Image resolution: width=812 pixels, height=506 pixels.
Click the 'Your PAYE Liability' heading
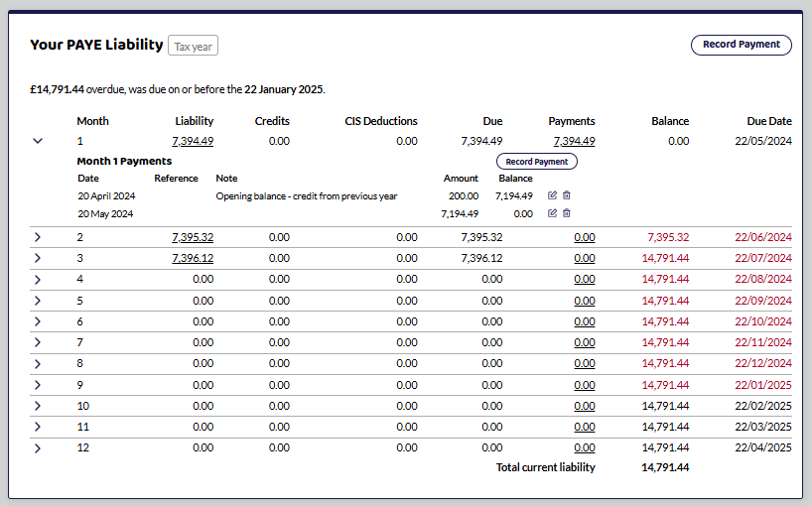[96, 45]
